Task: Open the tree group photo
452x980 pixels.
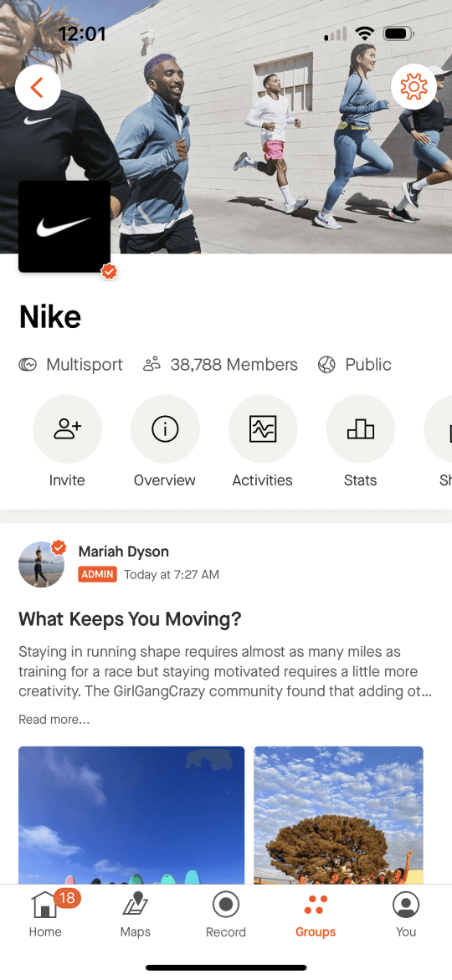Action: coord(338,815)
